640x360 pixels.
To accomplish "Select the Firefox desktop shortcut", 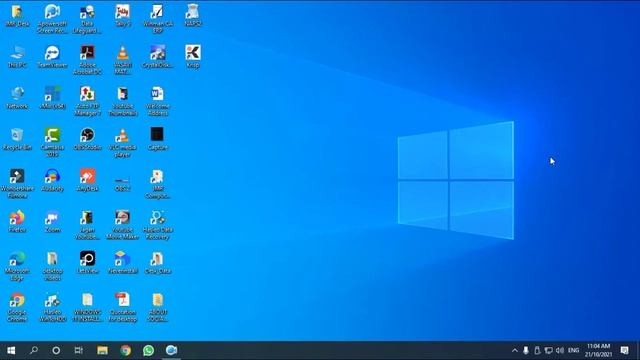I will [x=17, y=222].
